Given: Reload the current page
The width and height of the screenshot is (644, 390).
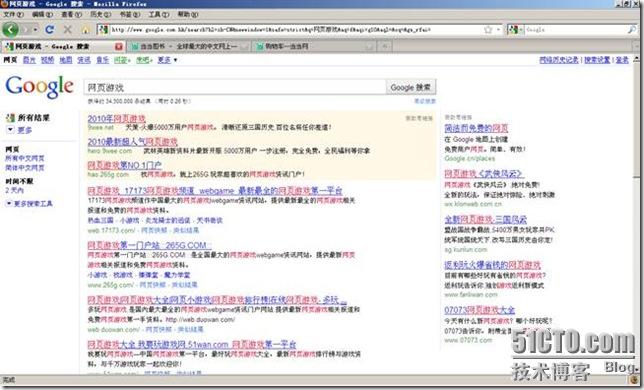Looking at the screenshot, I should coord(50,30).
